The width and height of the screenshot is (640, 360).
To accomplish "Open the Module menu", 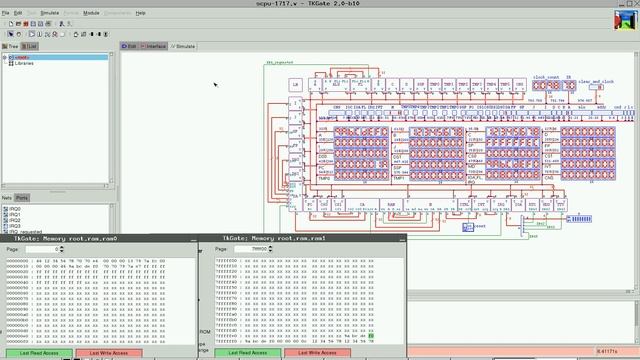I will click(x=91, y=13).
